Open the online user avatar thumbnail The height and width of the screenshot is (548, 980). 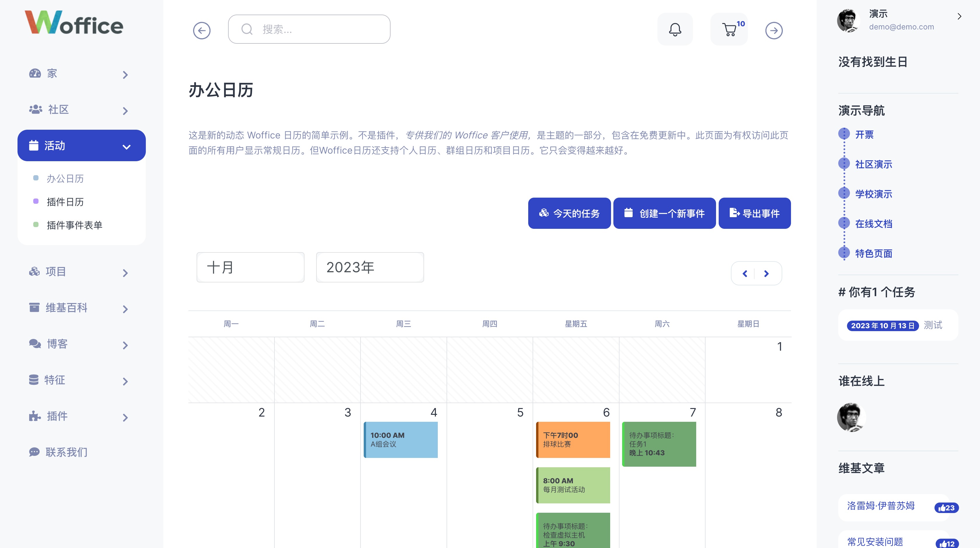click(851, 417)
